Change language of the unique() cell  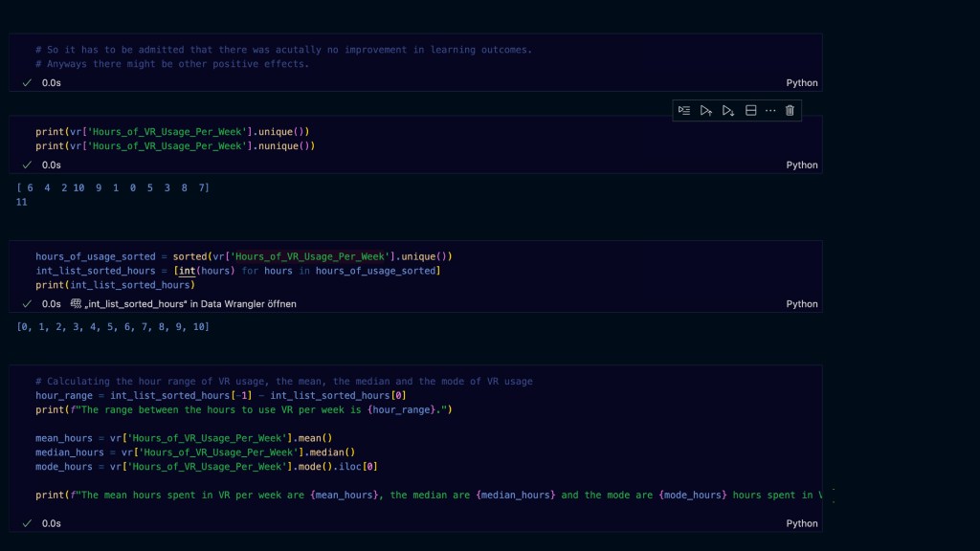(802, 165)
